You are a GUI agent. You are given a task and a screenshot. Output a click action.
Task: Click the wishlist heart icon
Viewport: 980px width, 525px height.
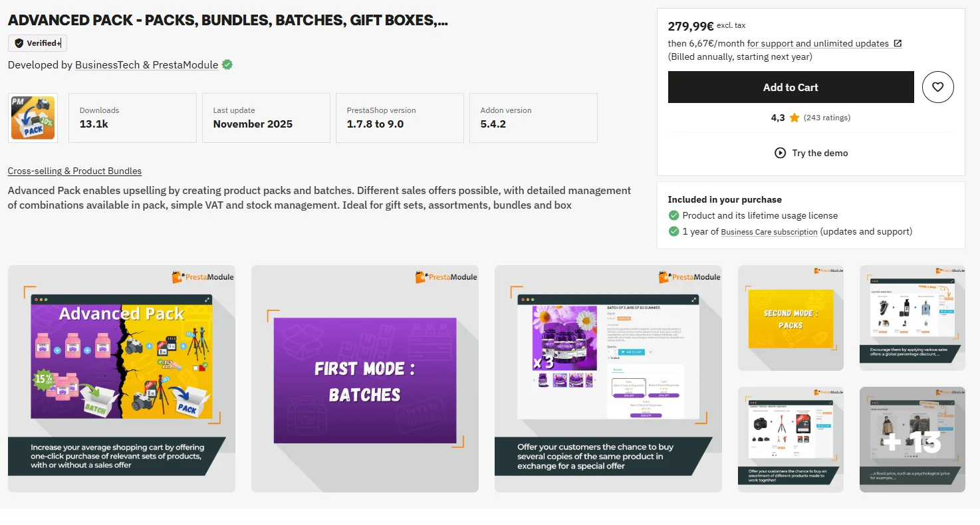pyautogui.click(x=937, y=87)
